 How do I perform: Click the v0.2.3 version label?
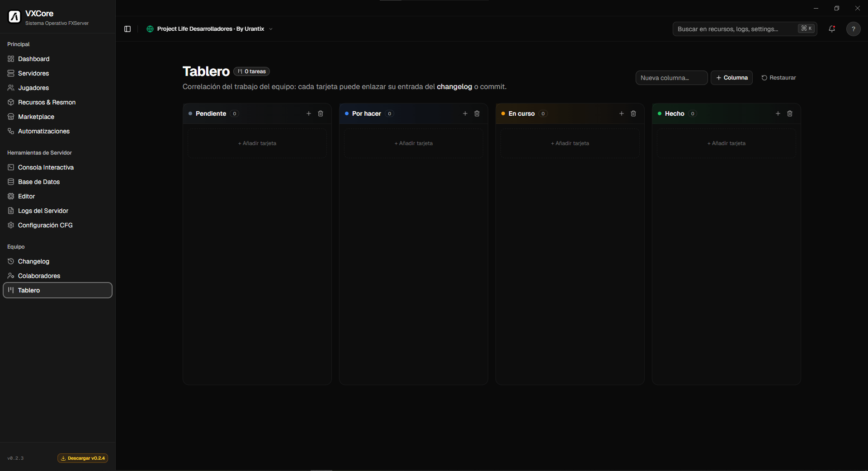point(15,458)
